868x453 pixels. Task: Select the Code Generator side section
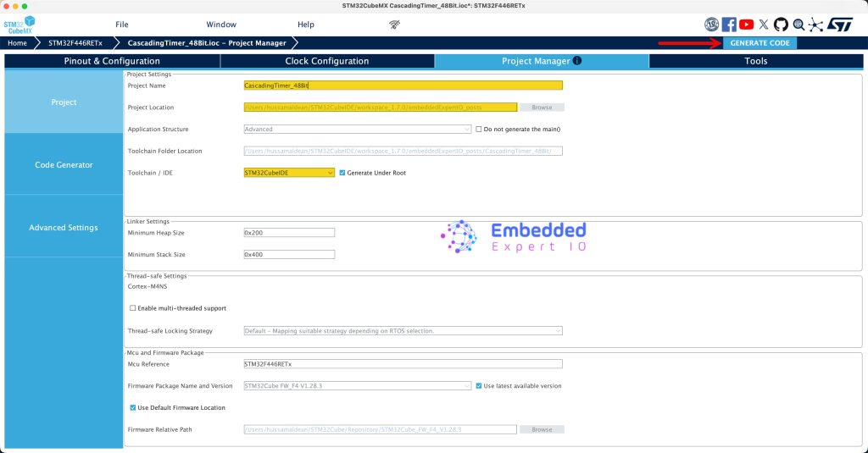point(64,164)
